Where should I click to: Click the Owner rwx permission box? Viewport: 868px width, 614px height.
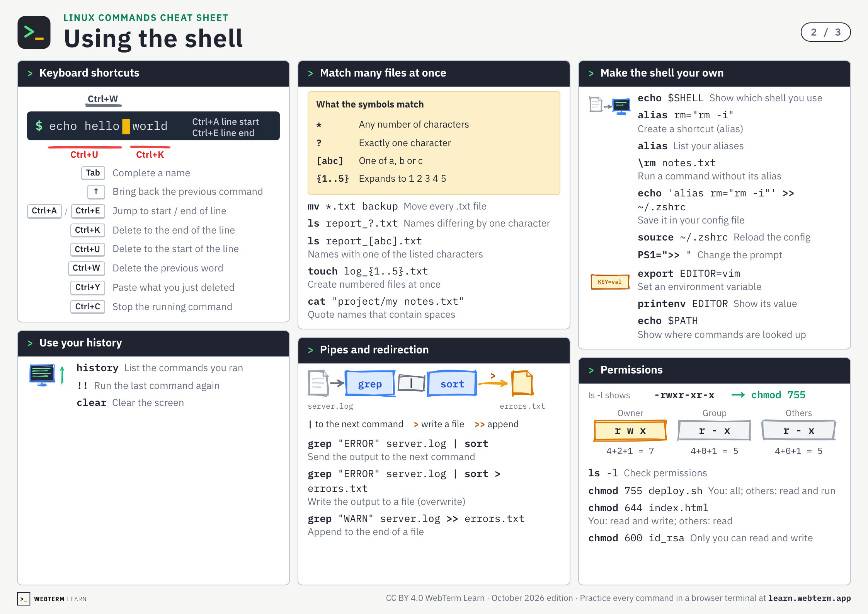click(x=630, y=431)
